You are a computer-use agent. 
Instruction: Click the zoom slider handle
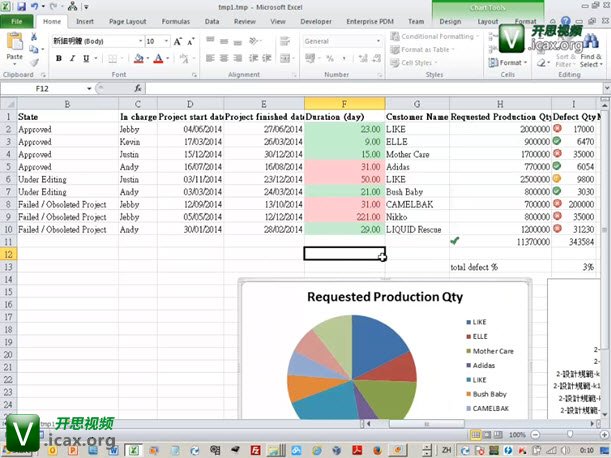tap(570, 434)
